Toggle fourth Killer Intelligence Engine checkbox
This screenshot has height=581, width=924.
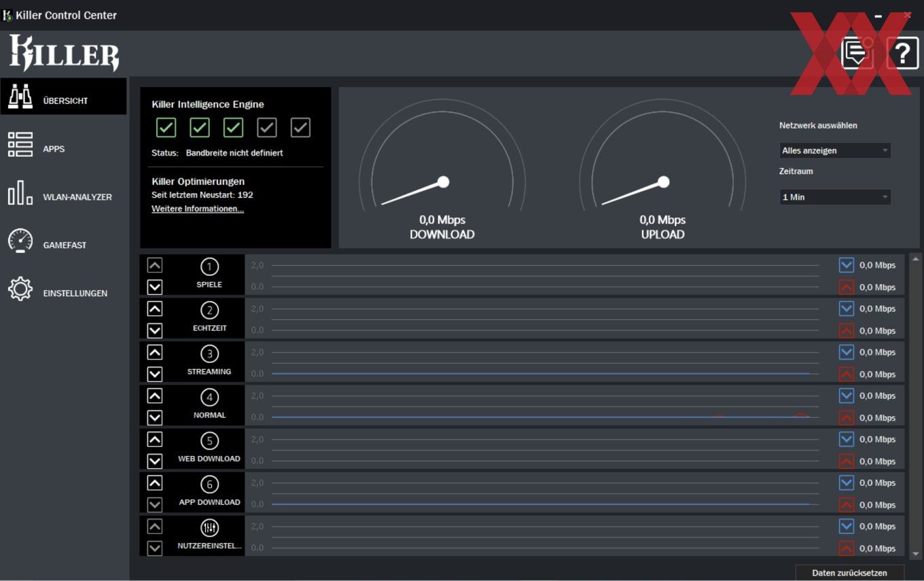tap(267, 127)
